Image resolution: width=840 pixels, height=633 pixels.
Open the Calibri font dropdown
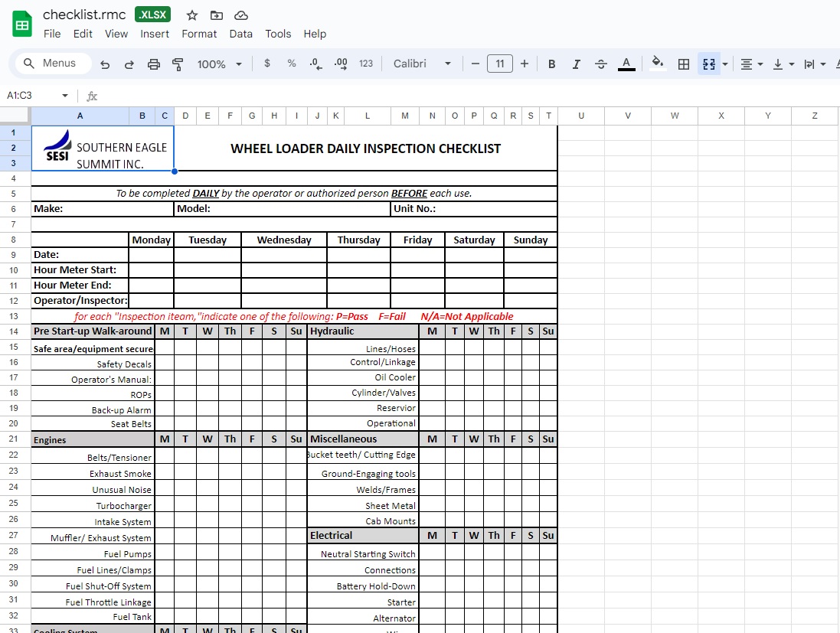point(422,64)
